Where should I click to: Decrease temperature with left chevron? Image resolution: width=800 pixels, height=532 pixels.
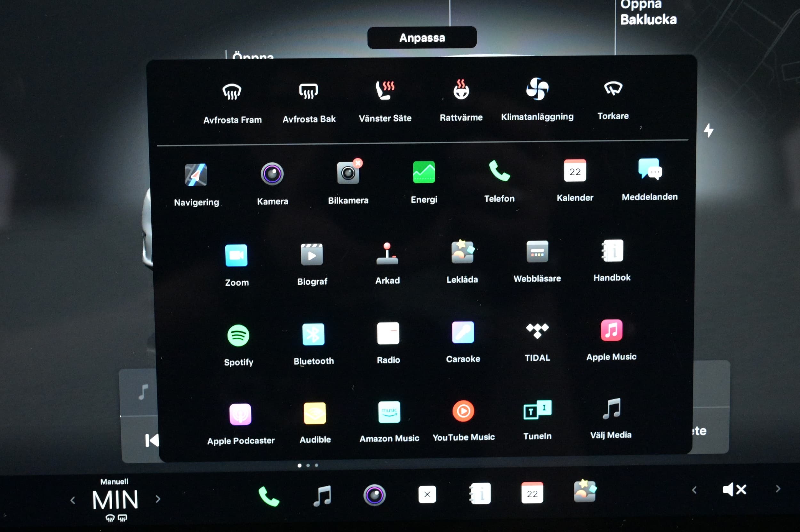coord(73,500)
